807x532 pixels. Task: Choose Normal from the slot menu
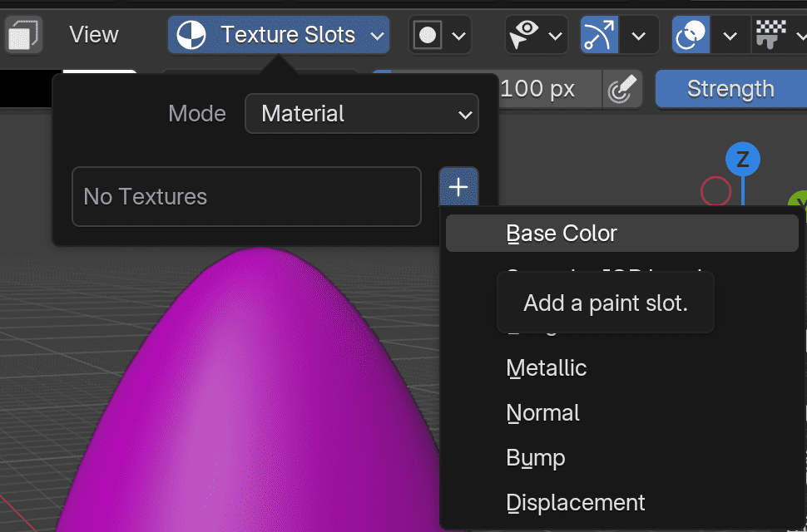[621, 413]
